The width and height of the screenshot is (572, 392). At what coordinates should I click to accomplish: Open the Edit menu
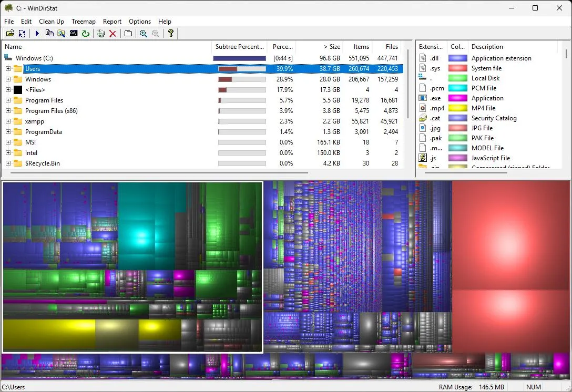click(26, 21)
